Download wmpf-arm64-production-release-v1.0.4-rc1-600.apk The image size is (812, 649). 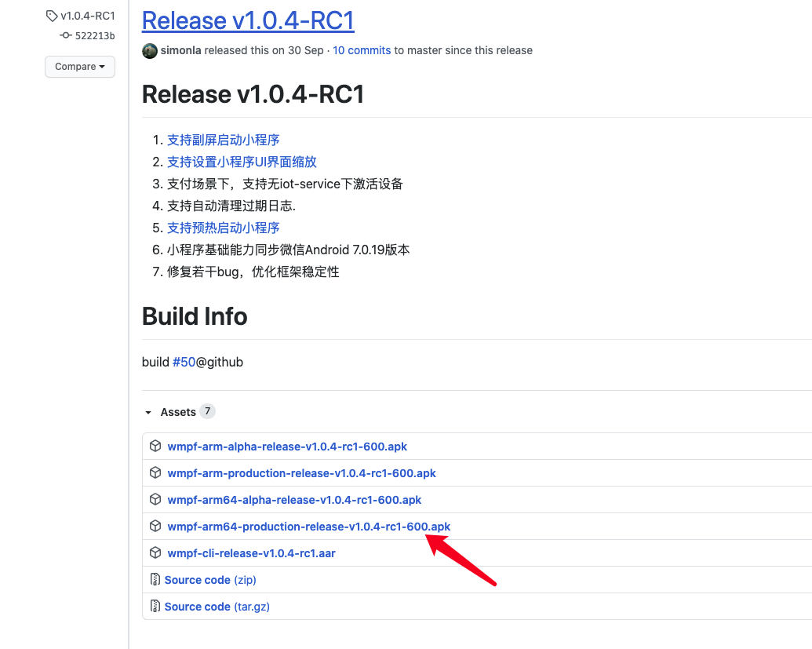308,526
